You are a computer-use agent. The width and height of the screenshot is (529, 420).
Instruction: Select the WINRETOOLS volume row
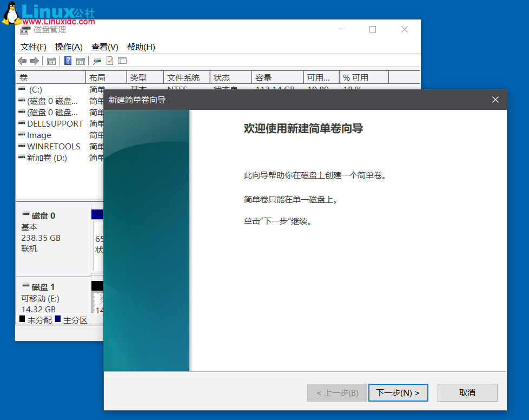click(x=60, y=147)
